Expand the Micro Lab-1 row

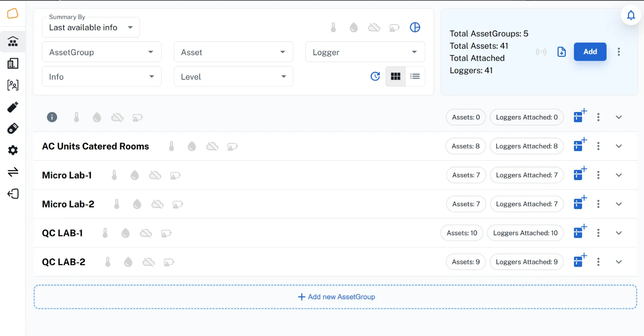[619, 175]
